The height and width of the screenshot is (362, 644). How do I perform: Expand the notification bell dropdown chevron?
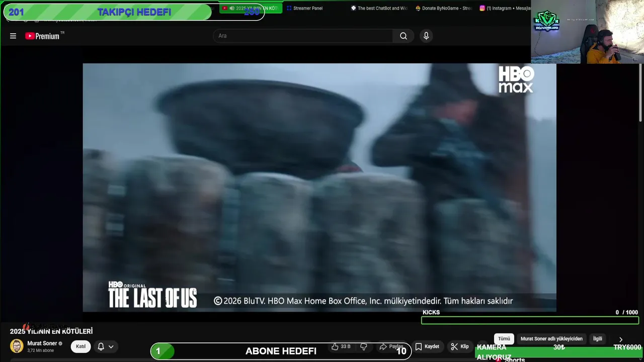pos(111,346)
